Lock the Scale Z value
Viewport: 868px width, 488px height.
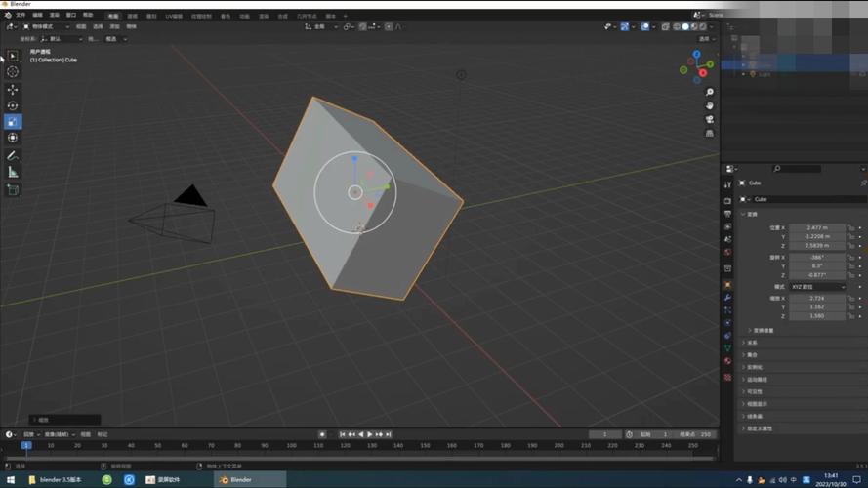click(851, 316)
